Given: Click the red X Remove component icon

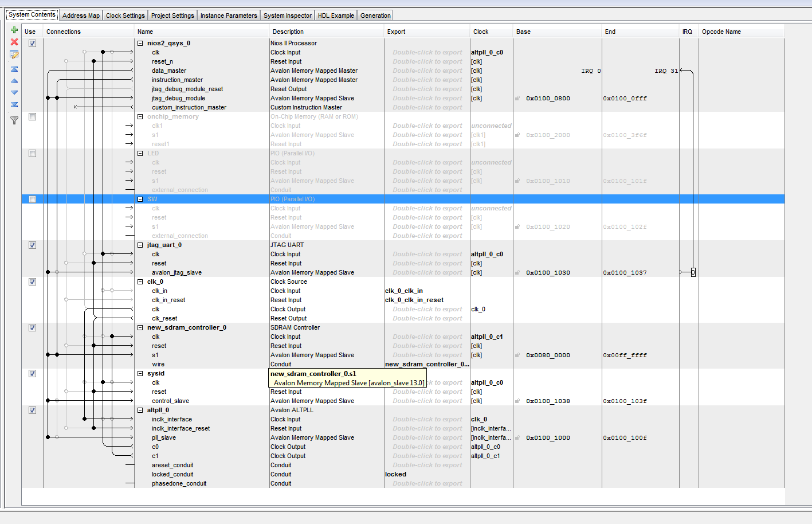Looking at the screenshot, I should tap(14, 42).
